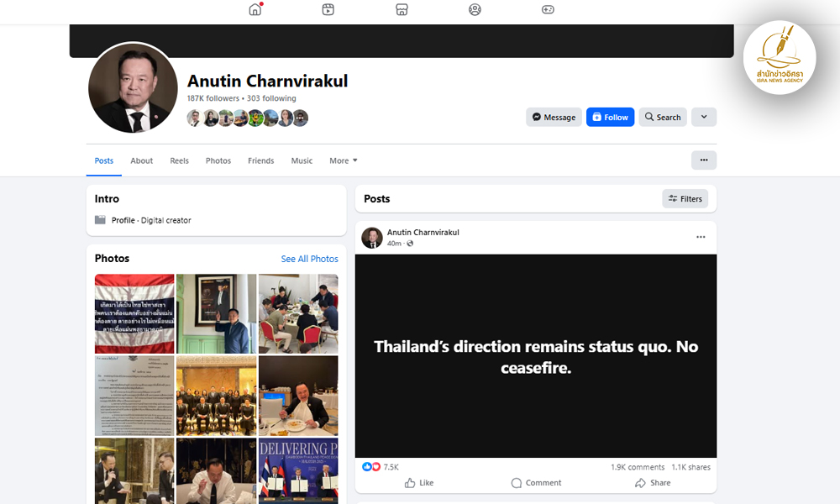This screenshot has width=840, height=504.
Task: Open the post Filters button
Action: (x=685, y=199)
